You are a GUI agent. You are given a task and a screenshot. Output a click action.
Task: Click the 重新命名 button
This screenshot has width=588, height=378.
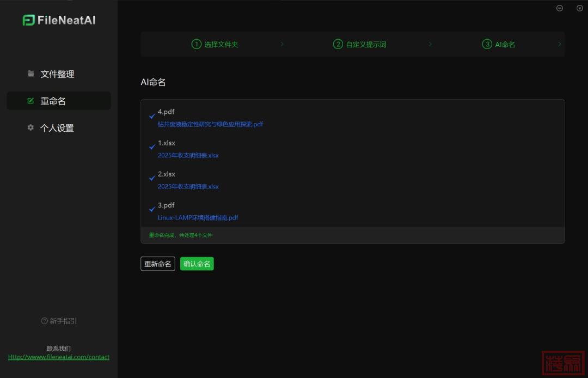158,264
